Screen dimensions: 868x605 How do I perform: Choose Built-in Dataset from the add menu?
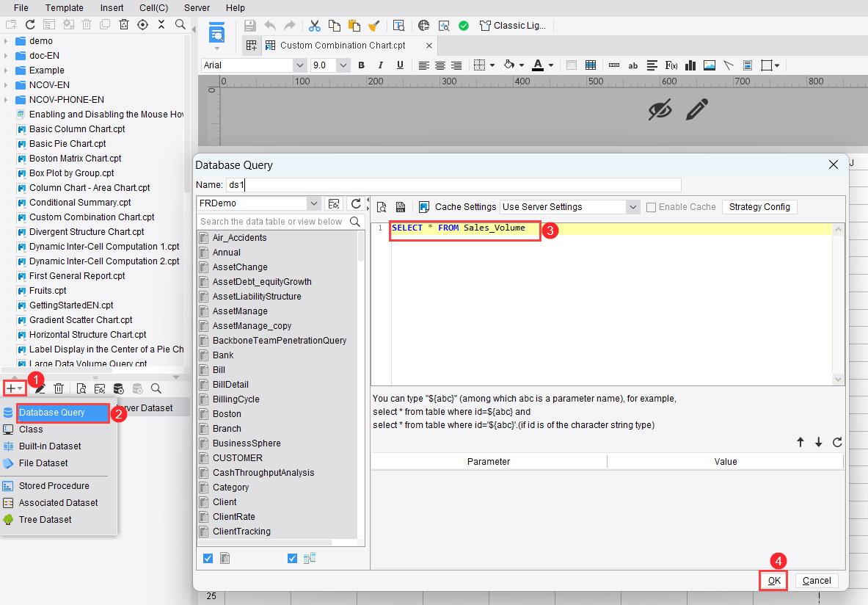(x=50, y=446)
